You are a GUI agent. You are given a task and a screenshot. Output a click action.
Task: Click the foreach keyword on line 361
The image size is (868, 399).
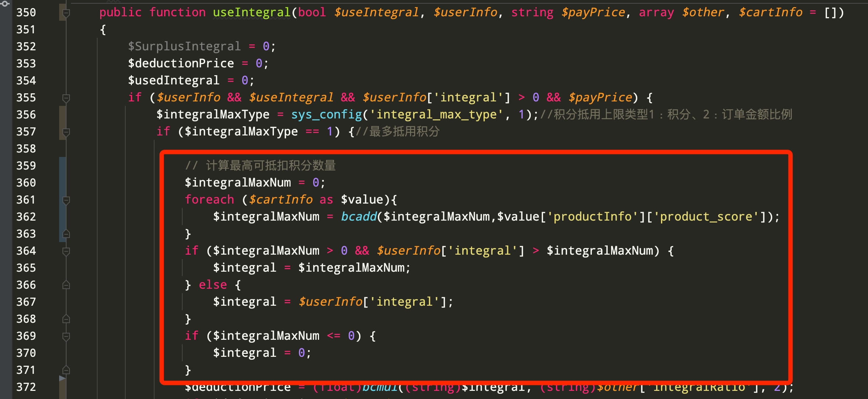coord(209,200)
